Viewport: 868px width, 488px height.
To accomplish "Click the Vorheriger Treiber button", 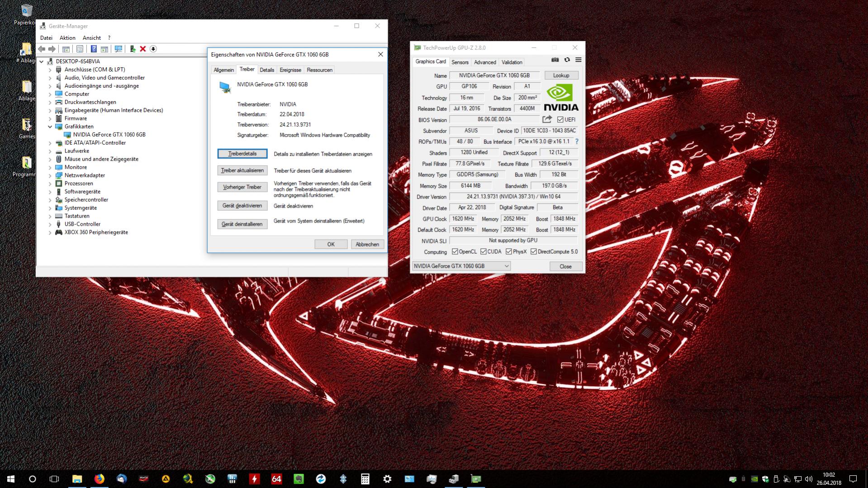I will tap(242, 187).
